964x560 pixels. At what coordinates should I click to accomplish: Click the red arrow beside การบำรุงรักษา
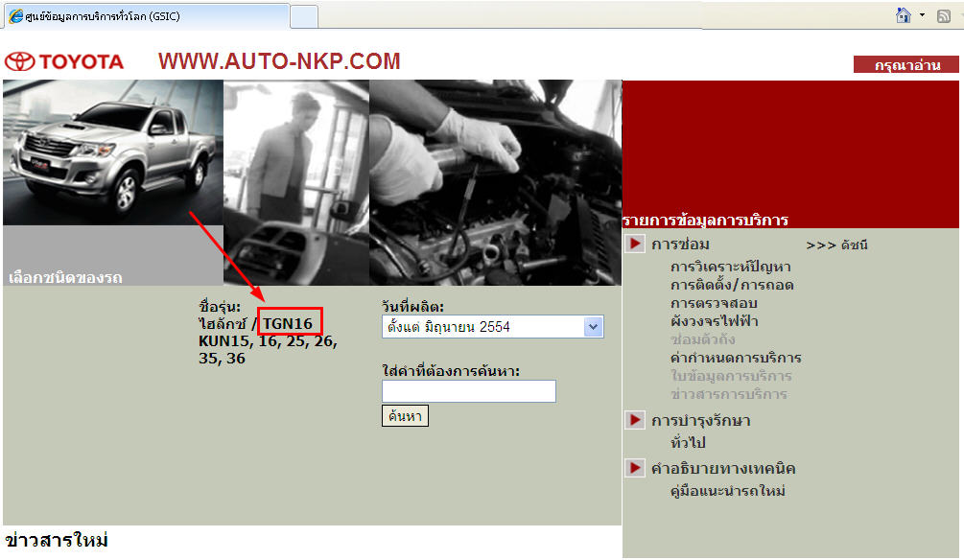pyautogui.click(x=635, y=420)
